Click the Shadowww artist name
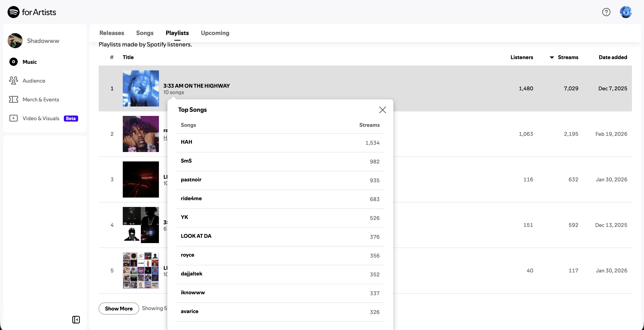The height and width of the screenshot is (330, 644). coord(43,41)
